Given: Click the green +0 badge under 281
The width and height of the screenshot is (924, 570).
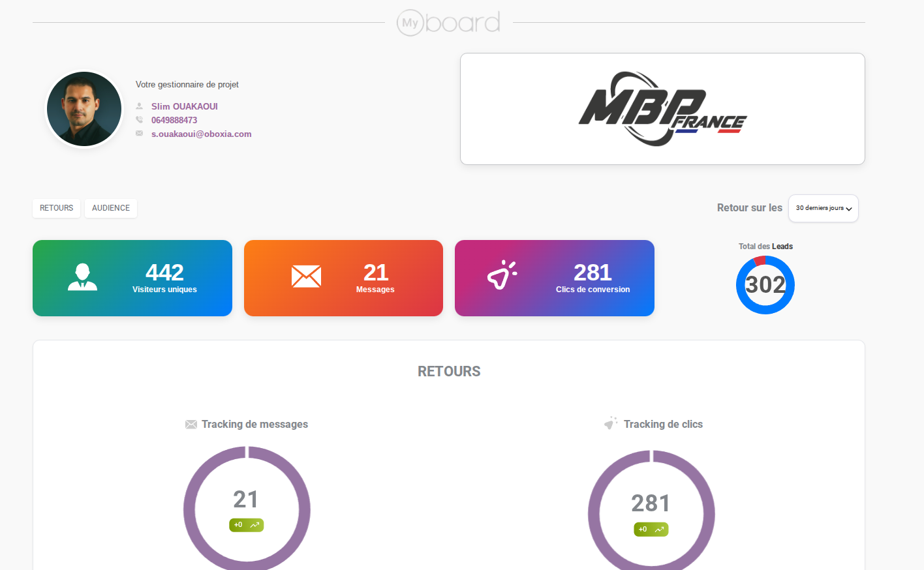Looking at the screenshot, I should (x=651, y=530).
